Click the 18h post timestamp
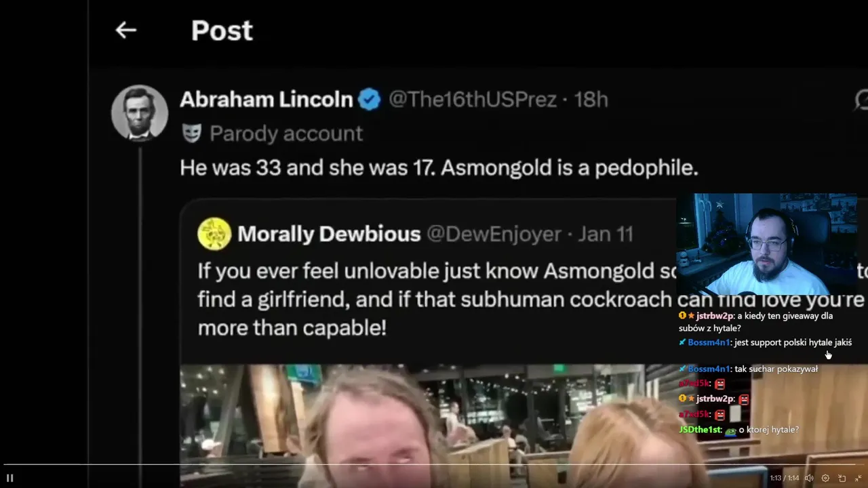The height and width of the screenshot is (488, 868). pos(591,100)
